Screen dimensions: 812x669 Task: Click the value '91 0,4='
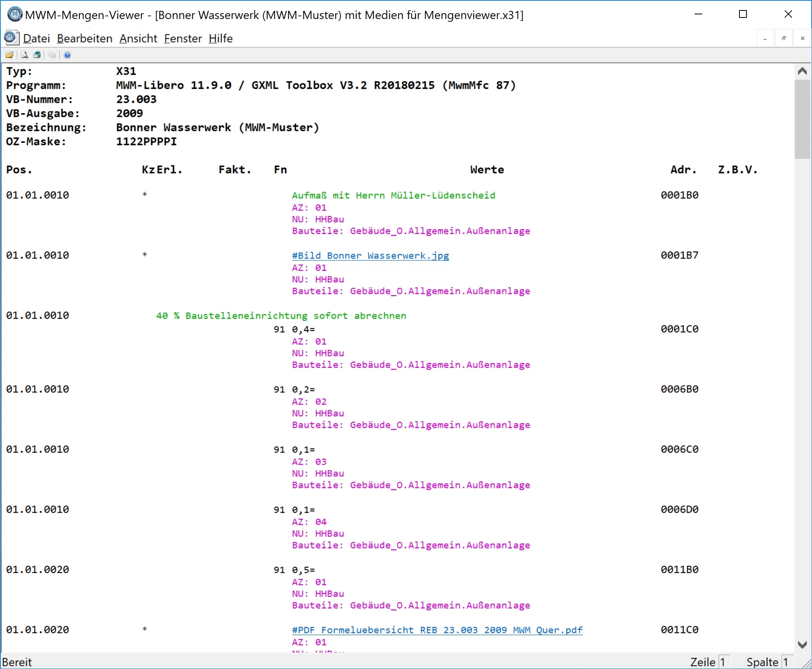coord(294,329)
